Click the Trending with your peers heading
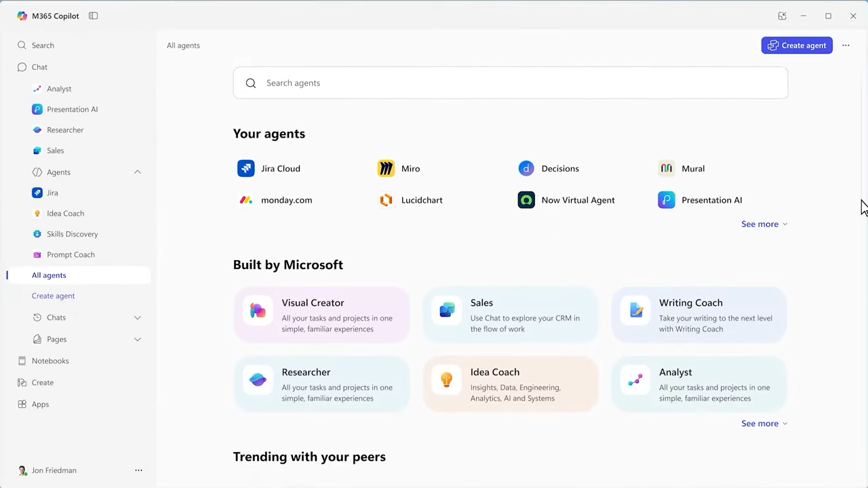868x488 pixels. (309, 457)
